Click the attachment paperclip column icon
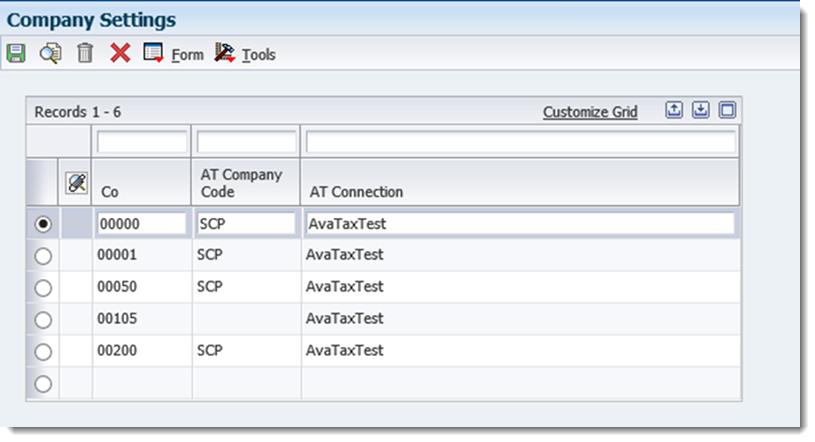 click(x=76, y=183)
